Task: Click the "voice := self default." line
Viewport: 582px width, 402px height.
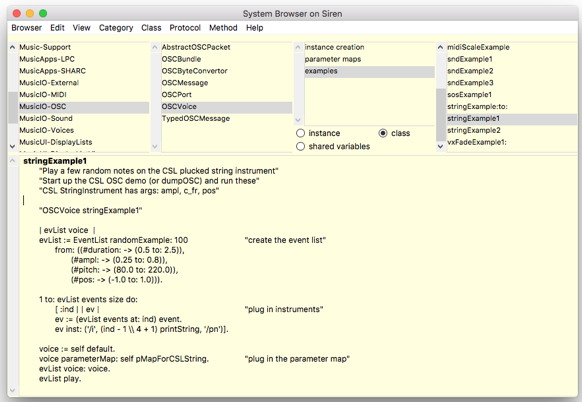Action: tap(77, 349)
